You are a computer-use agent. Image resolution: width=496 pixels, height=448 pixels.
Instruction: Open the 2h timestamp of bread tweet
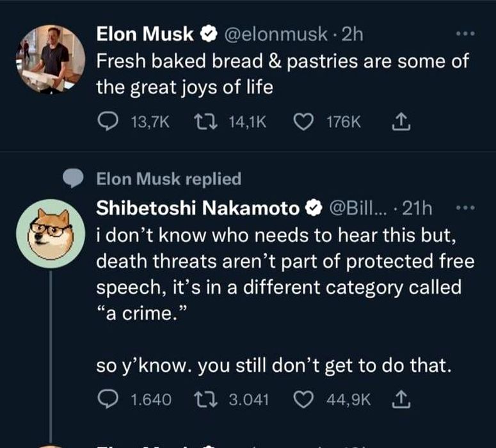(353, 35)
